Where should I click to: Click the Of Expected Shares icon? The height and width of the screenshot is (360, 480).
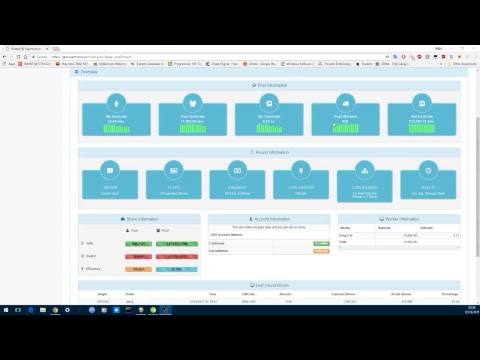pos(174,170)
